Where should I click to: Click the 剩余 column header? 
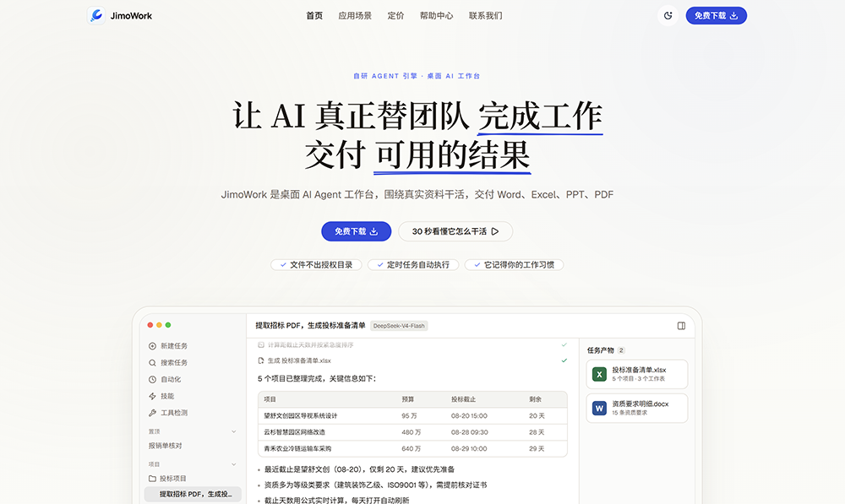tap(535, 399)
